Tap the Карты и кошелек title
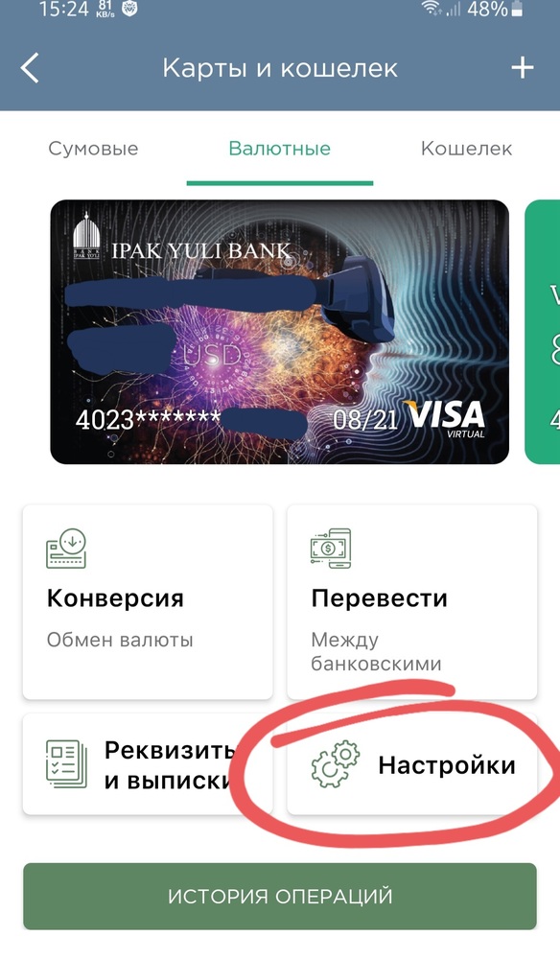Image resolution: width=560 pixels, height=959 pixels. pyautogui.click(x=280, y=68)
